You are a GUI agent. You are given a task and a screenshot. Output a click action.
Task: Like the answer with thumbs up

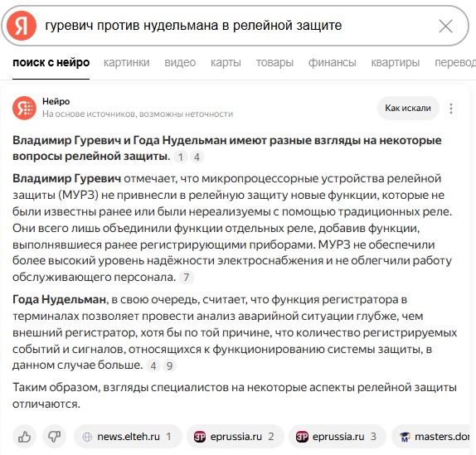[24, 437]
